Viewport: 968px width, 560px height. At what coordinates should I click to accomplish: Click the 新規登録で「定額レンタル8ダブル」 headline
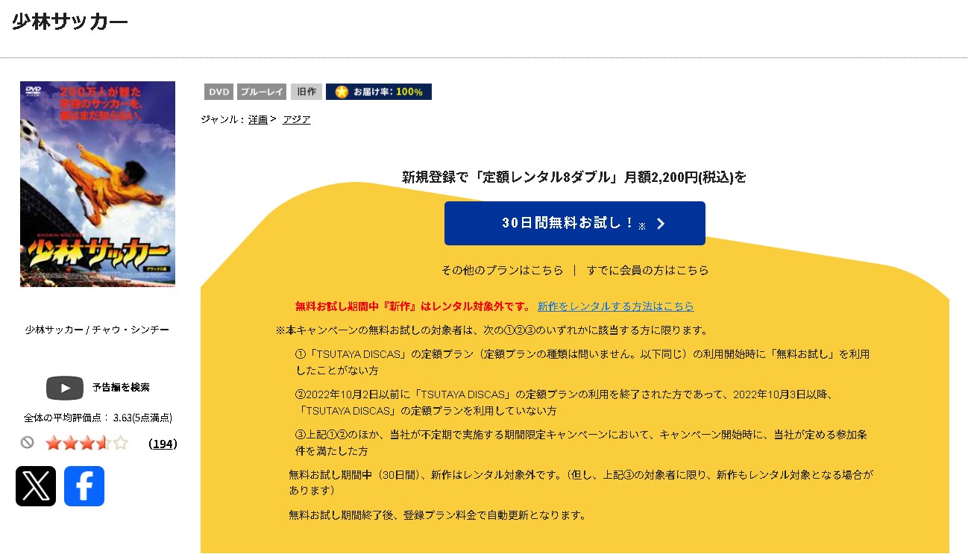point(574,177)
